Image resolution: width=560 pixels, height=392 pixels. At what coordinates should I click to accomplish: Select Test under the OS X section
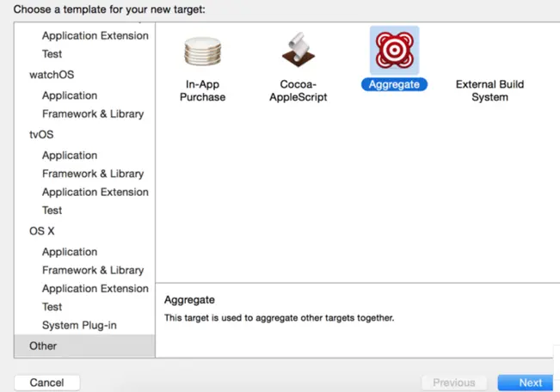pos(52,307)
